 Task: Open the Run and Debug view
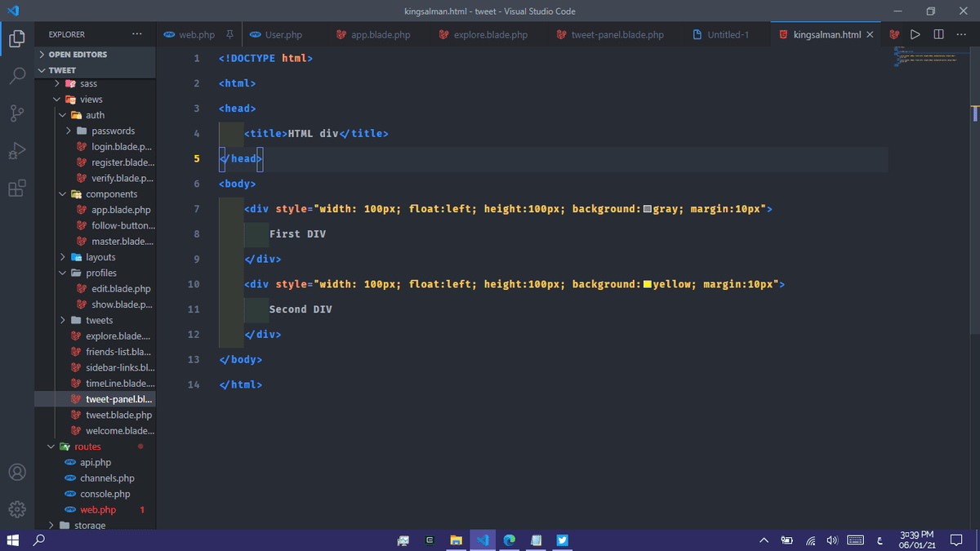[x=17, y=151]
